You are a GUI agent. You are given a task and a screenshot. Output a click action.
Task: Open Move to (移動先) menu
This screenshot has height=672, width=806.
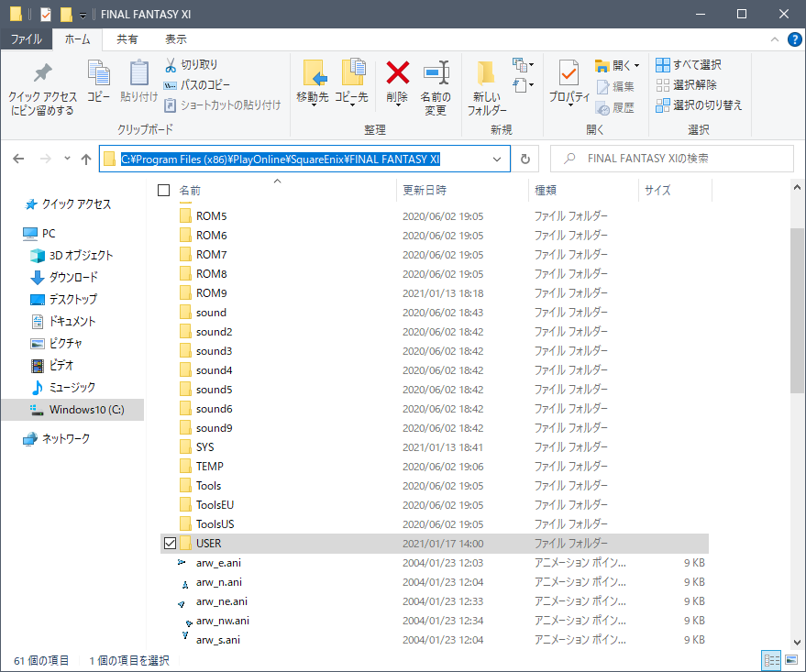(313, 83)
